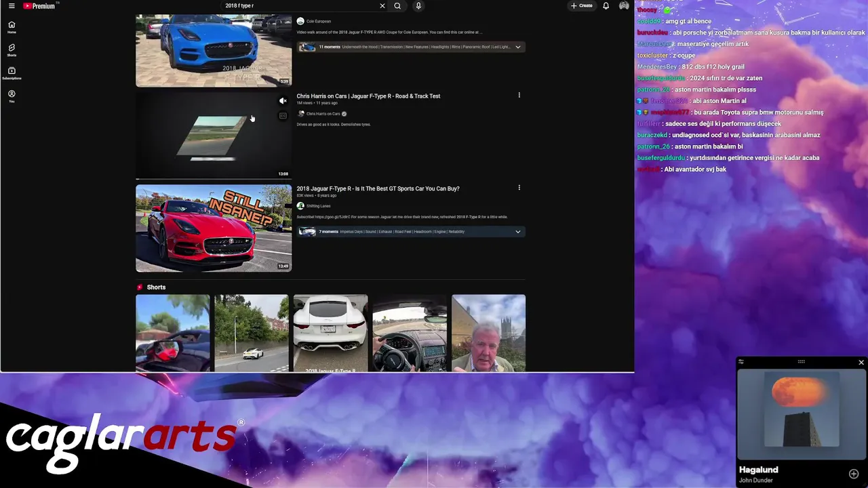Click the Create button
Screen dimensions: 868x488
point(582,6)
